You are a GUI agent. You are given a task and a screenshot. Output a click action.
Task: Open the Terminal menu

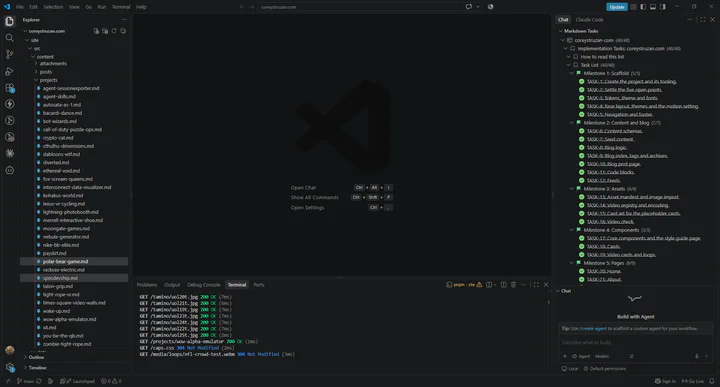click(x=121, y=7)
